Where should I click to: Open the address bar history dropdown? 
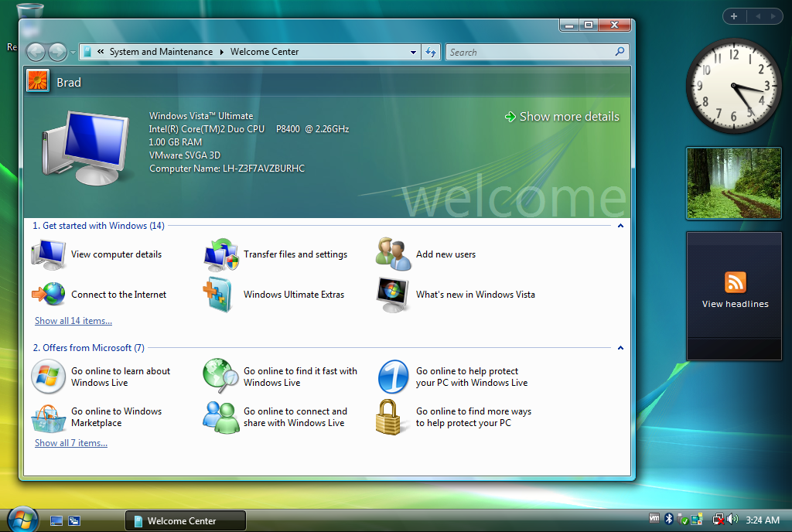[413, 52]
